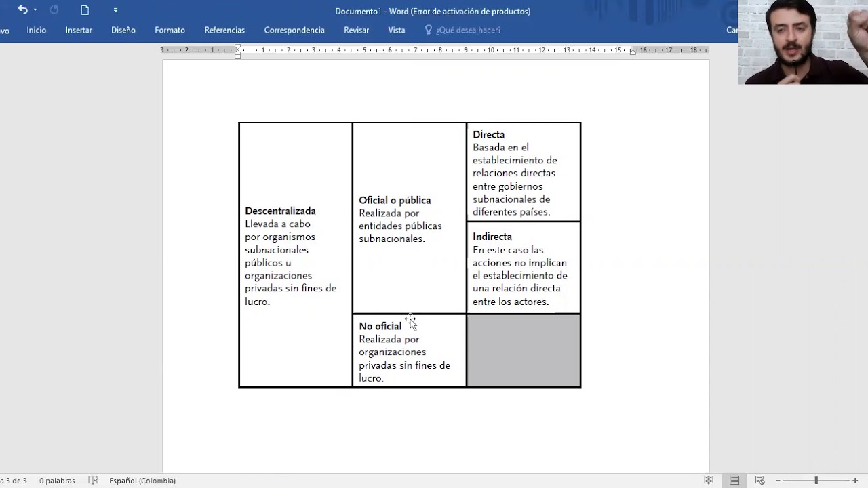The width and height of the screenshot is (868, 488).
Task: Click the spelling proofing status icon
Action: pos(94,481)
